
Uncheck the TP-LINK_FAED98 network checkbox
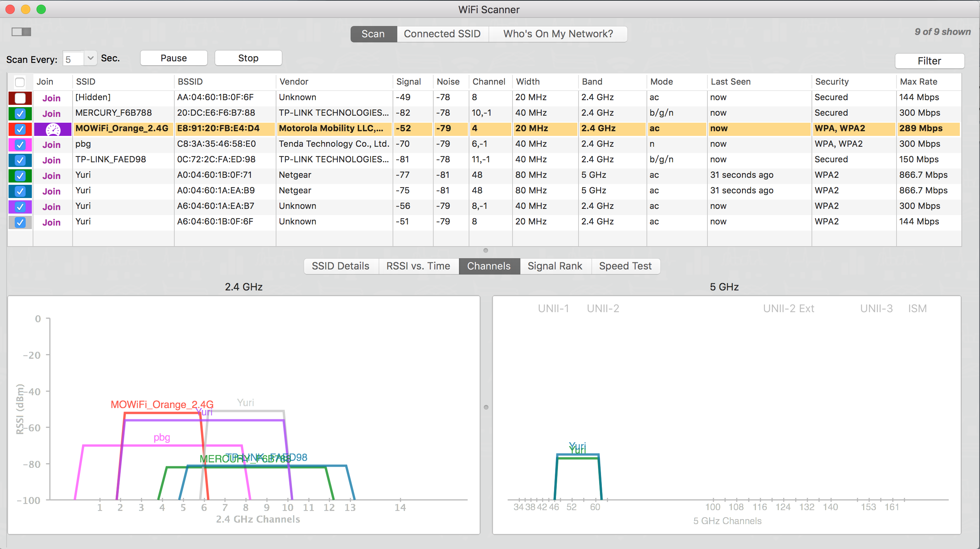coord(20,160)
